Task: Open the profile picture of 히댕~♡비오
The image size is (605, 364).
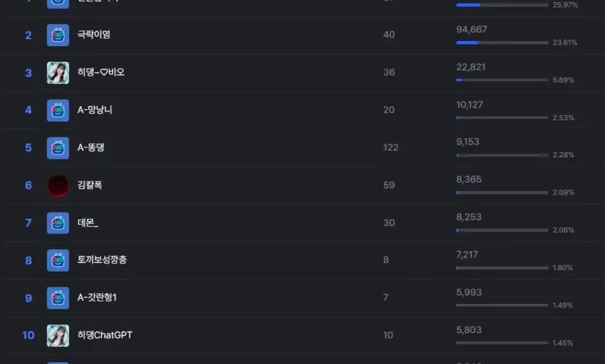Action: (x=58, y=73)
